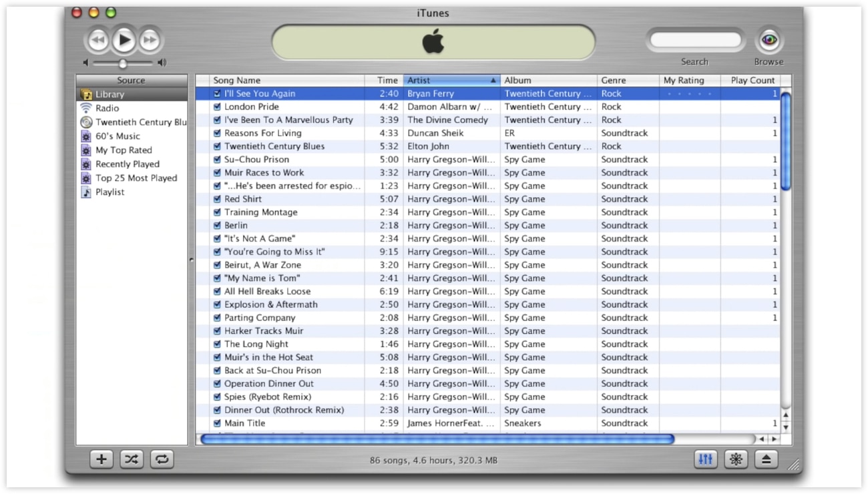Screen dimensions: 868x494
Task: Select the song Training Montage
Action: click(x=261, y=212)
